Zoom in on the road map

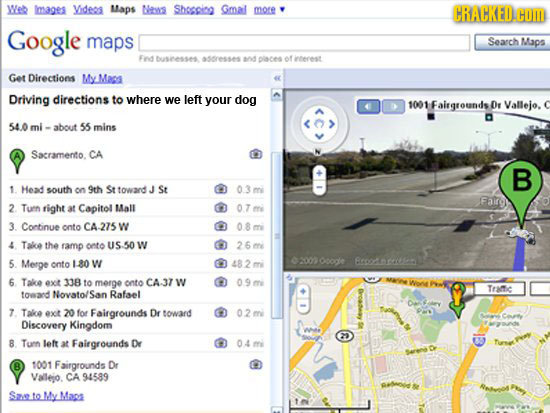pos(303,292)
